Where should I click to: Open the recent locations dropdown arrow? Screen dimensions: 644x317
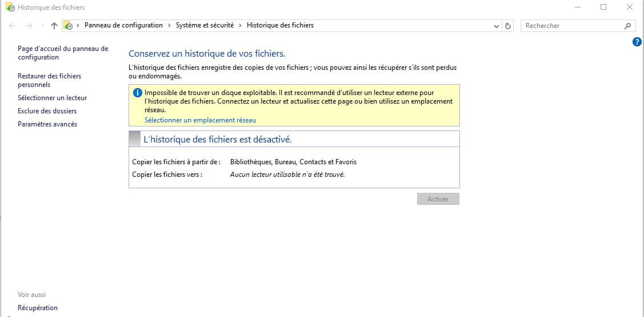point(42,26)
